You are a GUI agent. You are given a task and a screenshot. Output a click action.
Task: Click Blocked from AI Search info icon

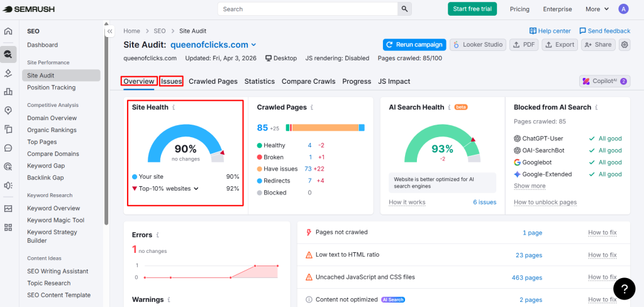click(596, 108)
